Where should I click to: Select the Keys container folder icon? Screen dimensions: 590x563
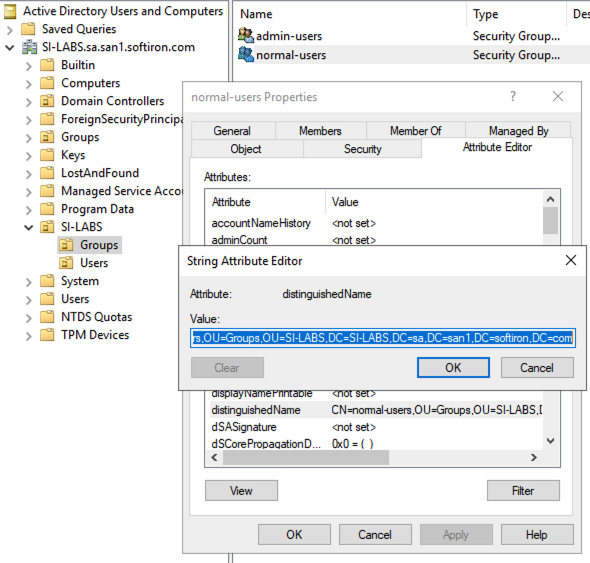[47, 155]
